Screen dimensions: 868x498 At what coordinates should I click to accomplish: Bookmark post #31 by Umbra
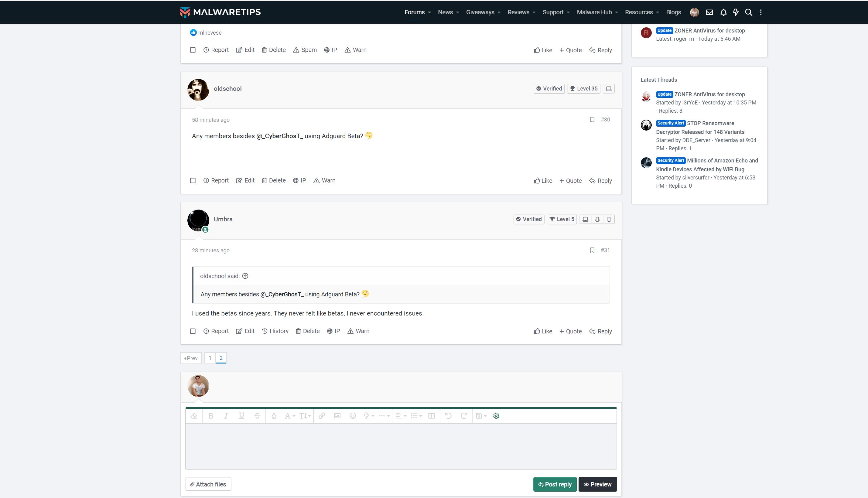(x=592, y=250)
